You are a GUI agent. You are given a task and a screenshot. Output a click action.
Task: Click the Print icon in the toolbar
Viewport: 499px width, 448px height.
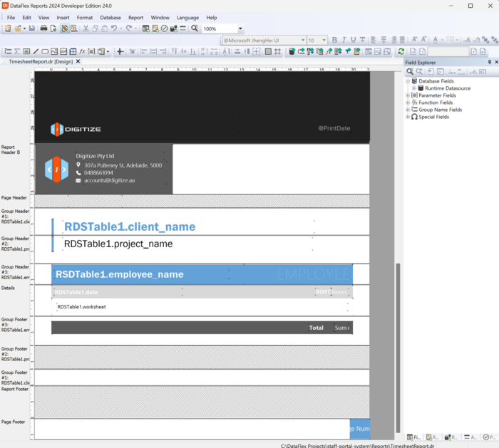pos(43,28)
